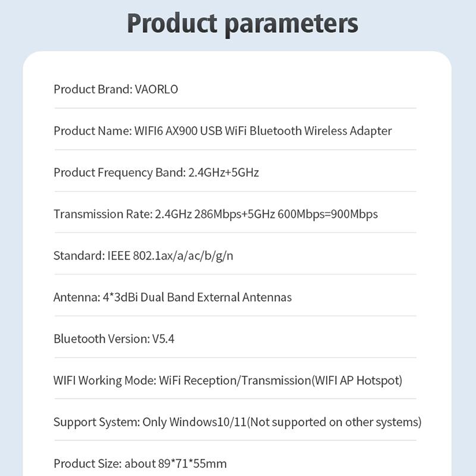Click the 'Product parameters' heading

pos(243,23)
